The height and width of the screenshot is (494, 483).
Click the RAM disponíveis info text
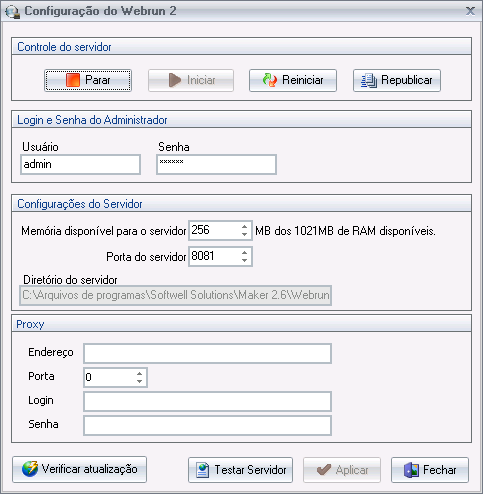point(345,231)
